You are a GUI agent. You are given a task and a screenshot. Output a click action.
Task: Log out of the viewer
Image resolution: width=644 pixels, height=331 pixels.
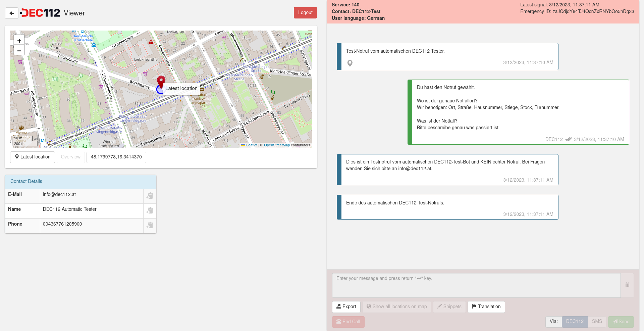click(305, 13)
